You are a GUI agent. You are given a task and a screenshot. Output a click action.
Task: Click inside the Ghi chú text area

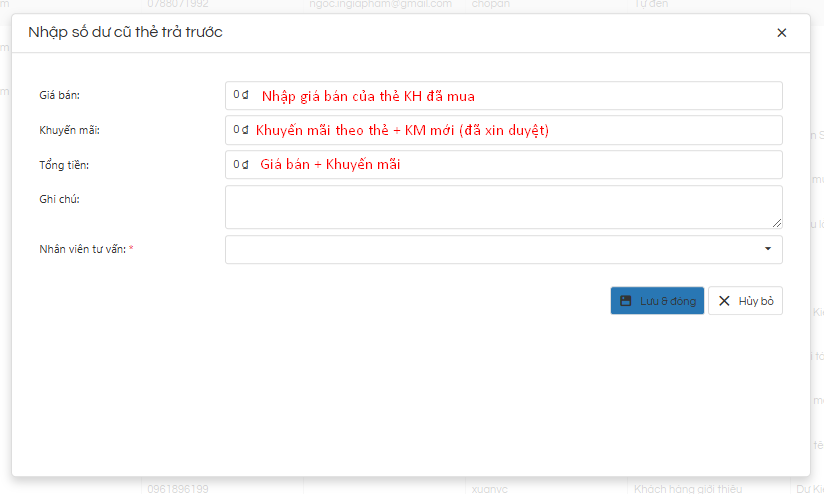[x=503, y=206]
